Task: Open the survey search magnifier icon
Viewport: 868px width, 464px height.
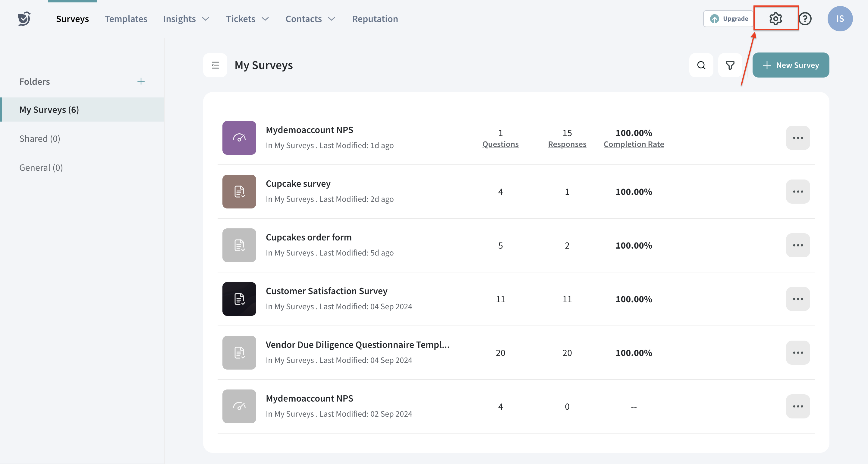Action: [x=701, y=65]
